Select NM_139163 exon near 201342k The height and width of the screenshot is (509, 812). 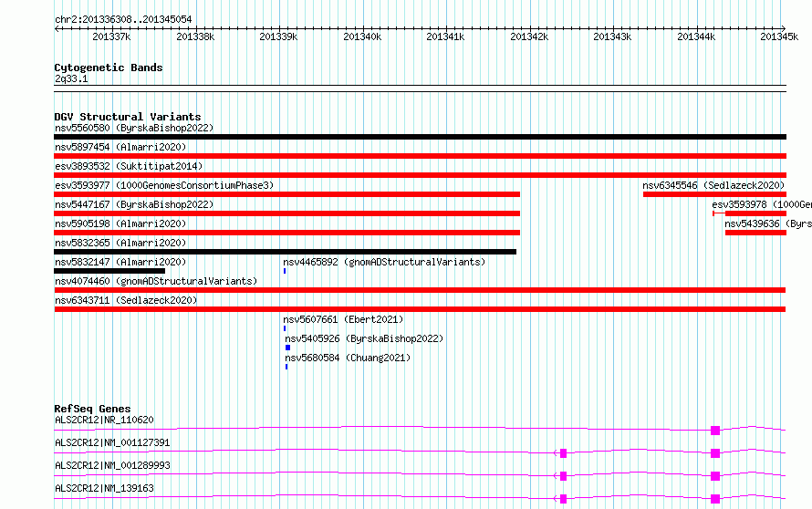[564, 499]
